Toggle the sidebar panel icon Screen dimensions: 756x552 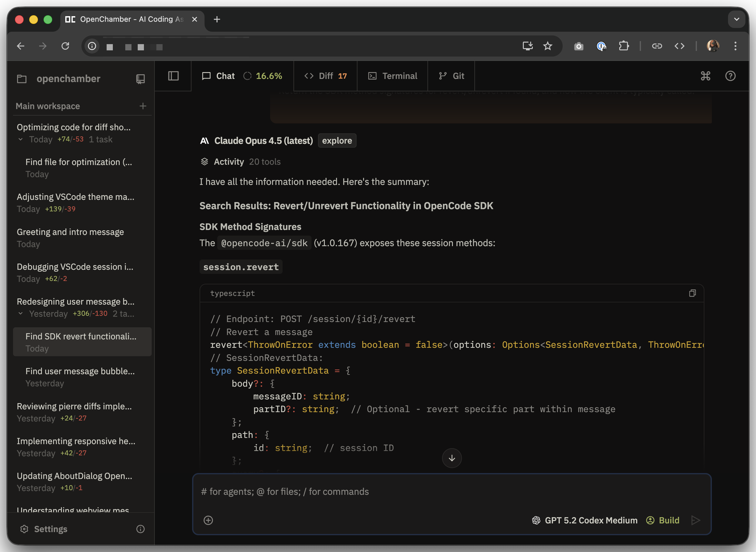click(173, 76)
